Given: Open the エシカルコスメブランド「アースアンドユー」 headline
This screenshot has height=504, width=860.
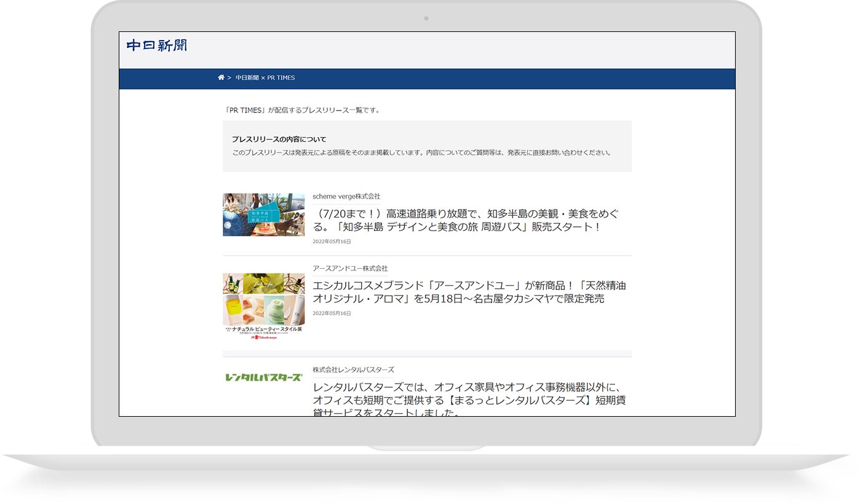Looking at the screenshot, I should click(469, 292).
